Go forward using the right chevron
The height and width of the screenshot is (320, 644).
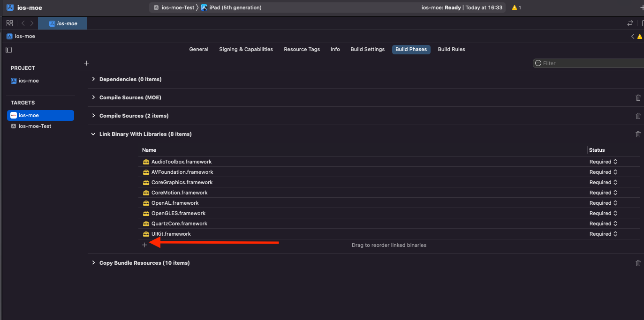click(32, 23)
